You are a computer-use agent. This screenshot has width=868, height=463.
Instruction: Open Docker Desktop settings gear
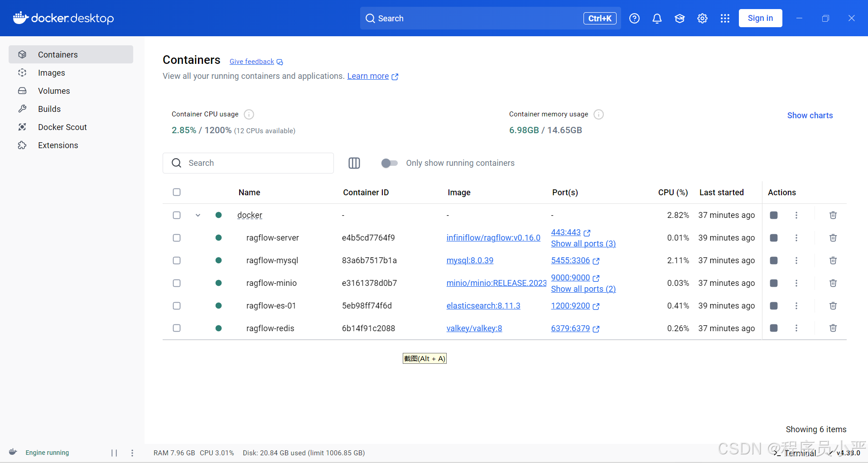pyautogui.click(x=702, y=18)
